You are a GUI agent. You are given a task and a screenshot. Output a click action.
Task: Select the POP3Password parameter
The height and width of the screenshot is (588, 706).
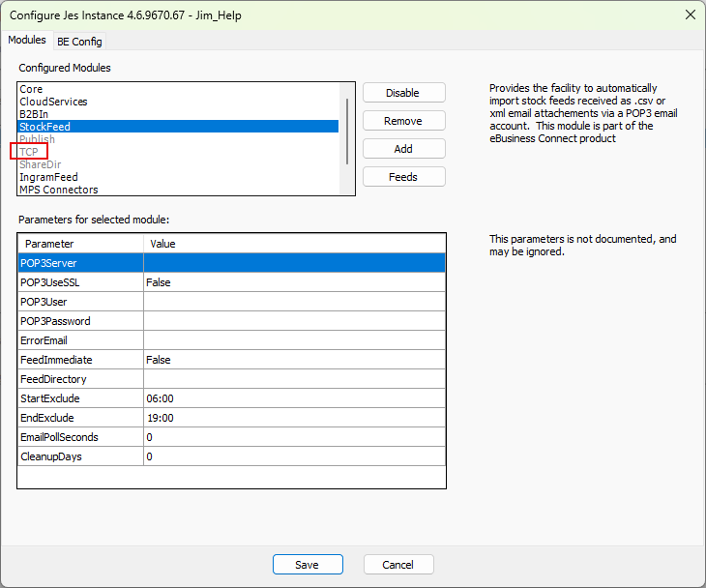[x=81, y=321]
